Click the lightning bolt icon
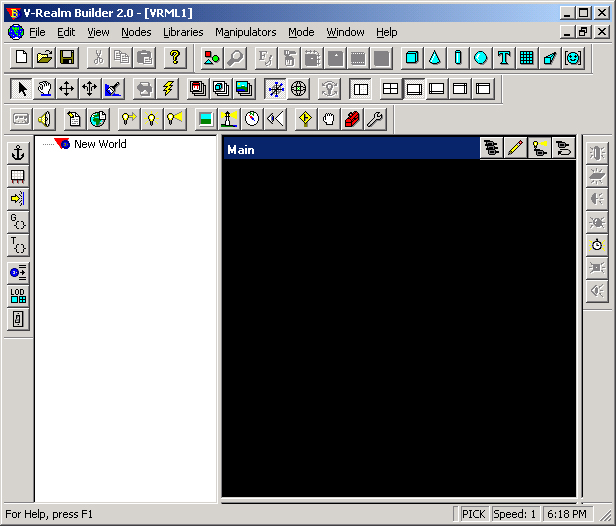Viewport: 616px width, 526px height. coord(168,88)
